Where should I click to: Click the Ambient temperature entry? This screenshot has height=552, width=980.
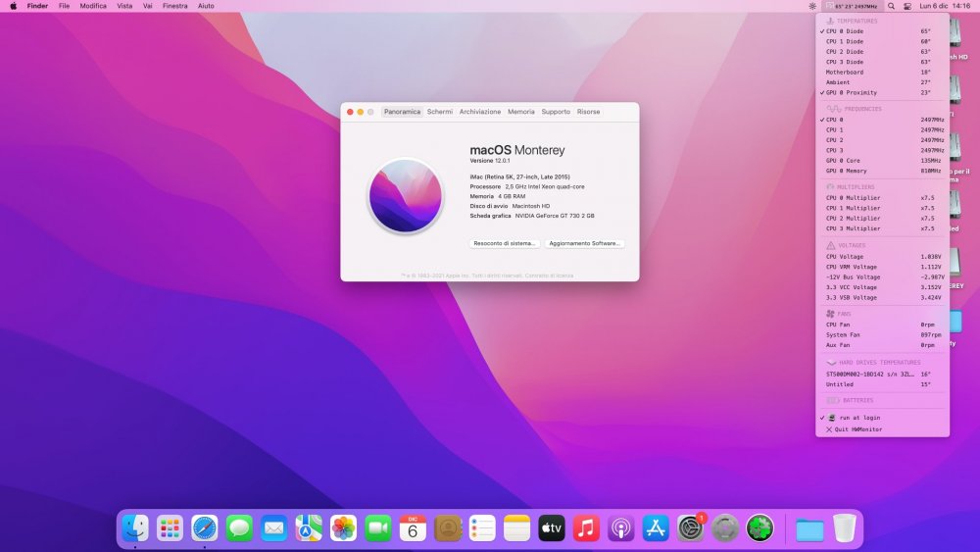click(882, 82)
